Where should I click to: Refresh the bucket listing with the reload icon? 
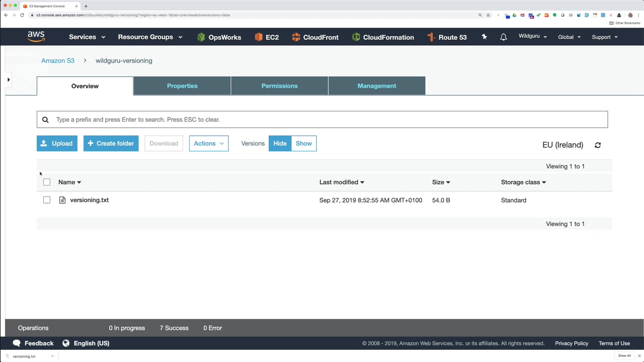click(598, 145)
